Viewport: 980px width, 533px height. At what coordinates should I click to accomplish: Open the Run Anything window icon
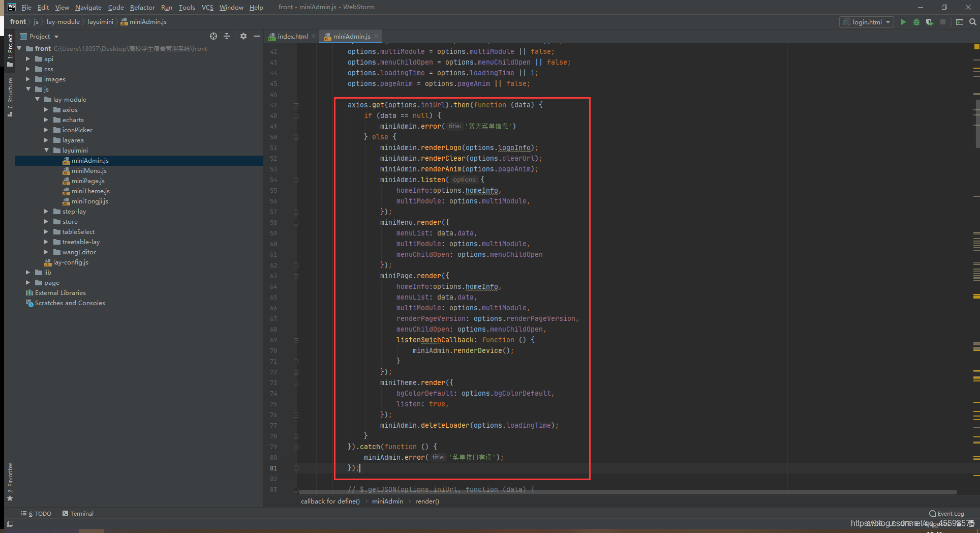click(x=960, y=22)
